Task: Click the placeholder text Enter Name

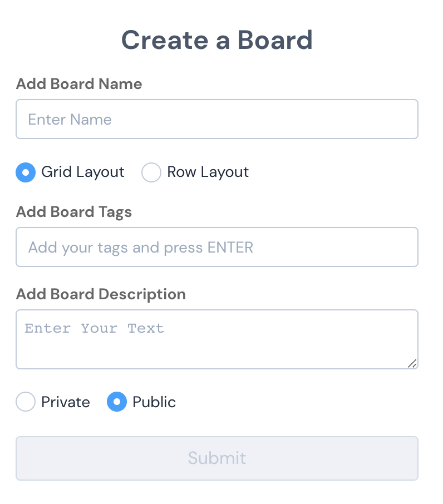Action: click(x=70, y=118)
